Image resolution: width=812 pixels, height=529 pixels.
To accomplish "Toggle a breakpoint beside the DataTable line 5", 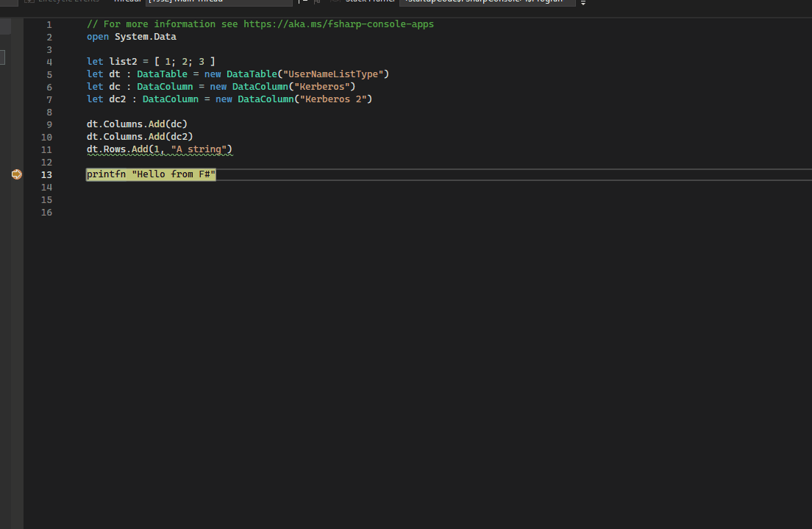I will tap(17, 74).
